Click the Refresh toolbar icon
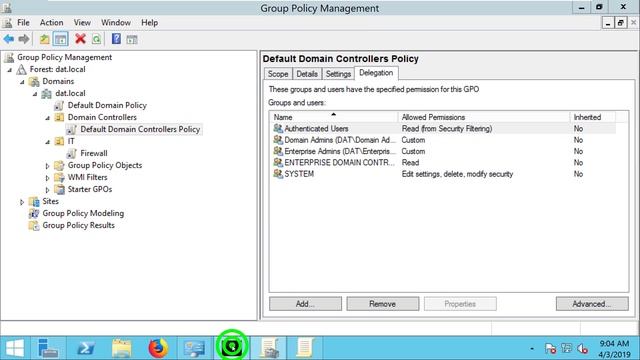Image resolution: width=640 pixels, height=360 pixels. coord(96,39)
